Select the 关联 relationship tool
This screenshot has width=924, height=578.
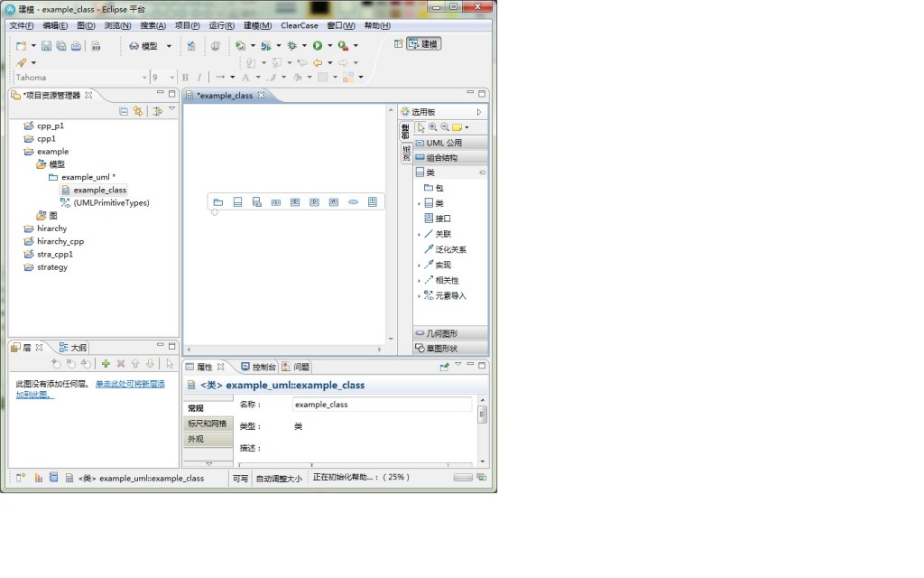click(444, 232)
